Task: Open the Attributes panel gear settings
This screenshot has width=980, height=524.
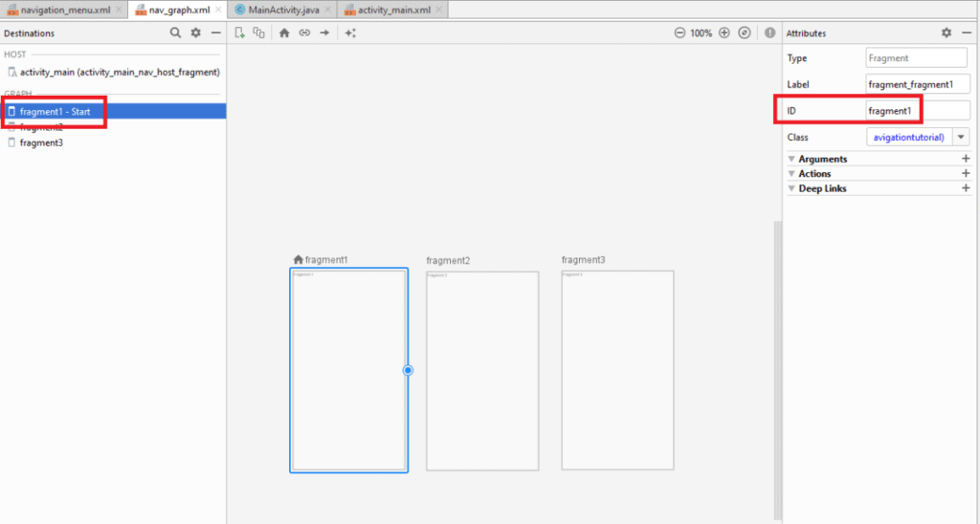Action: 946,33
